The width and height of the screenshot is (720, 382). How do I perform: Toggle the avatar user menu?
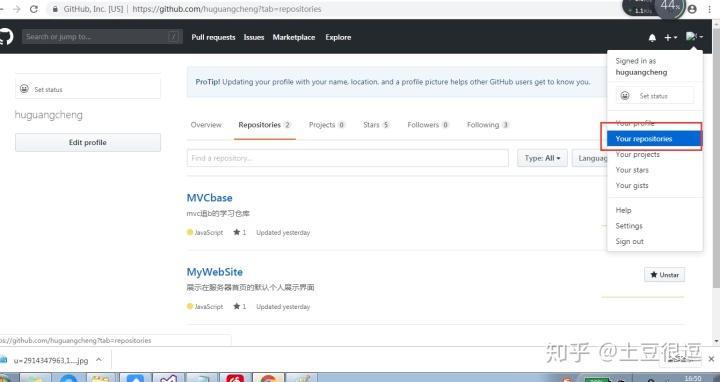click(x=694, y=36)
